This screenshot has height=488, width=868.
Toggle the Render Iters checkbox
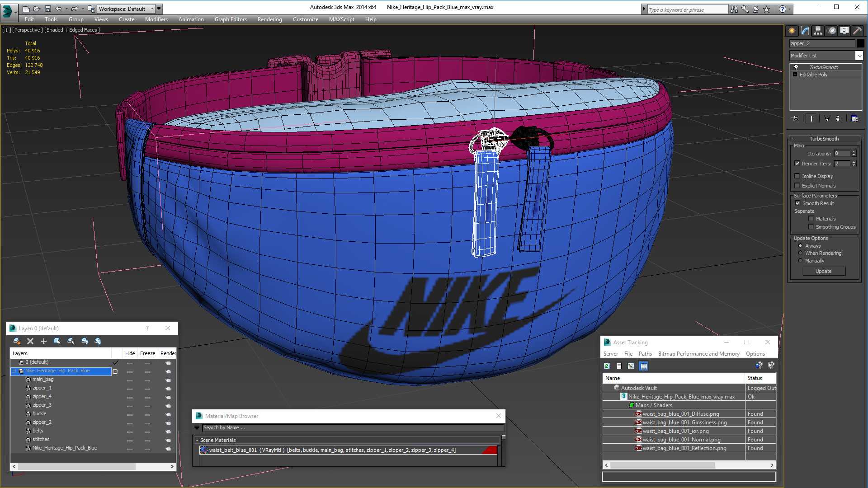click(x=797, y=164)
